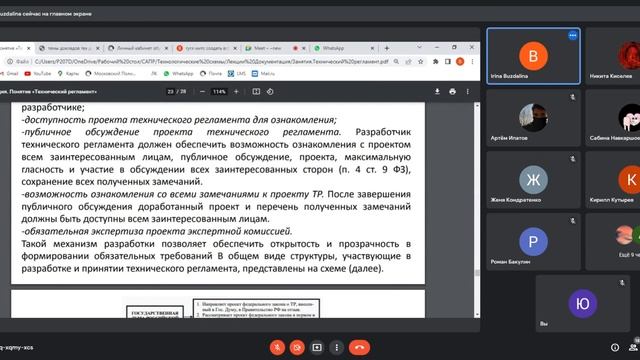Open the Mail.ru bookmark

point(263,73)
